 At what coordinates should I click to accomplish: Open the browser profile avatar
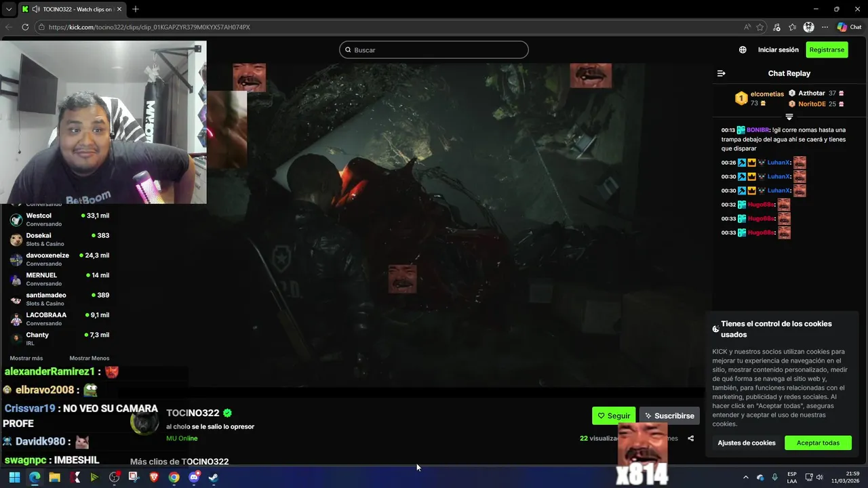tap(808, 27)
